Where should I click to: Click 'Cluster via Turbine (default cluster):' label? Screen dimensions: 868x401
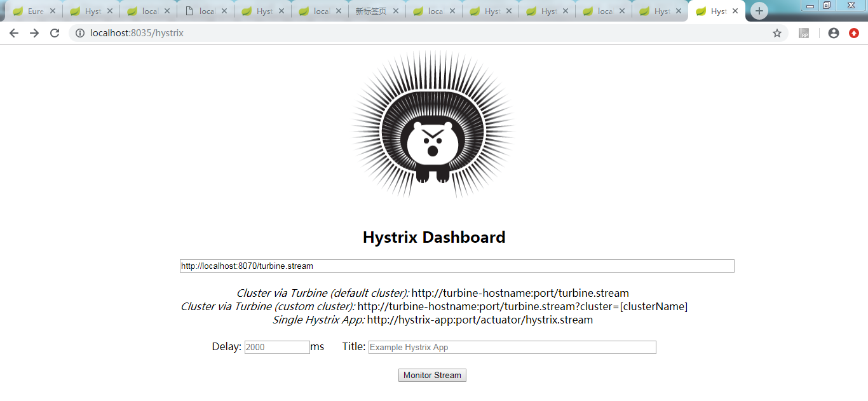click(323, 294)
